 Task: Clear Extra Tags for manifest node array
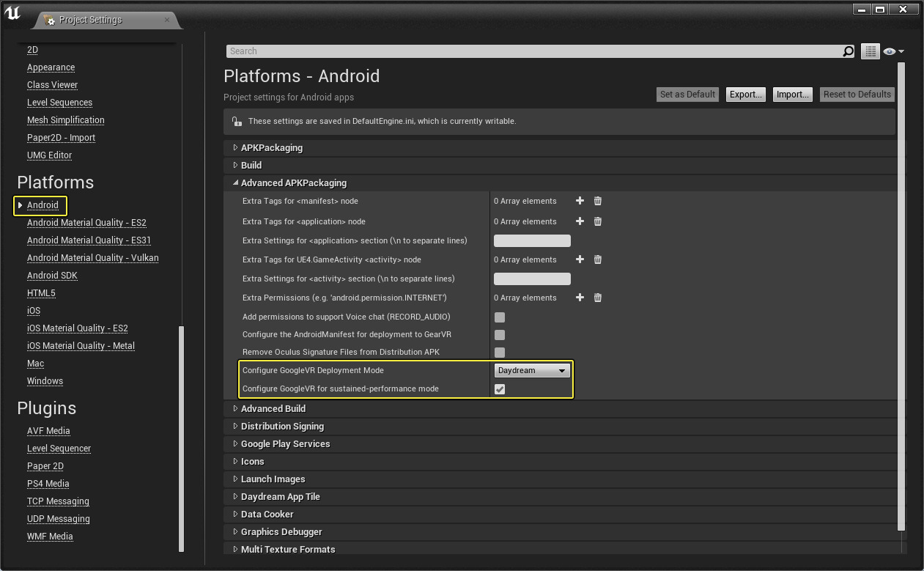pyautogui.click(x=597, y=201)
